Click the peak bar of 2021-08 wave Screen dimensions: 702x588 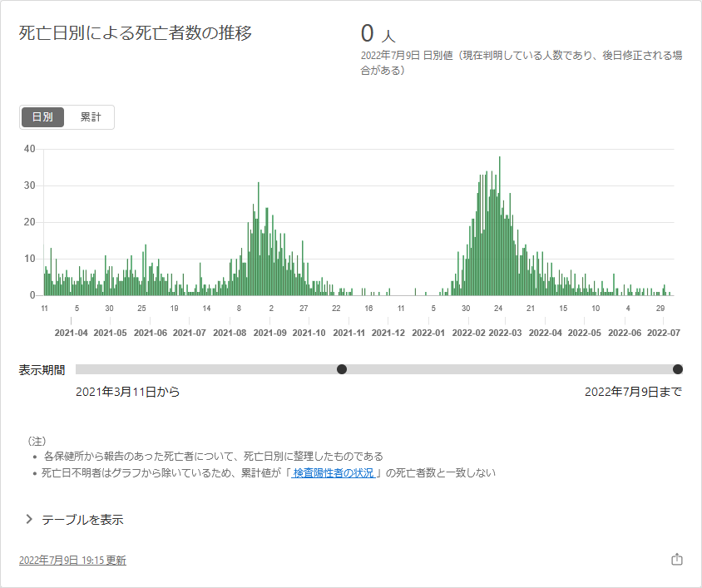(259, 239)
